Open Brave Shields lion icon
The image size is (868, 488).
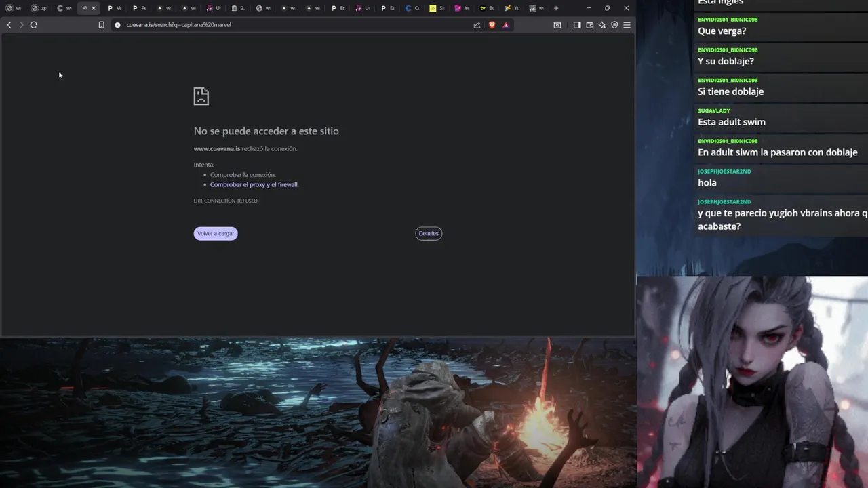(x=492, y=25)
